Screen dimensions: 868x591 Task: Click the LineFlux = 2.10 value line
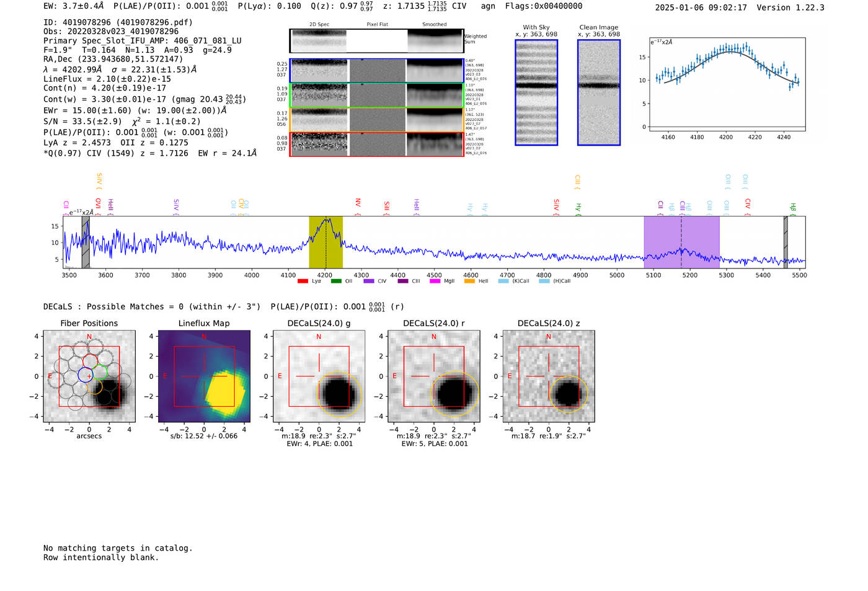107,79
